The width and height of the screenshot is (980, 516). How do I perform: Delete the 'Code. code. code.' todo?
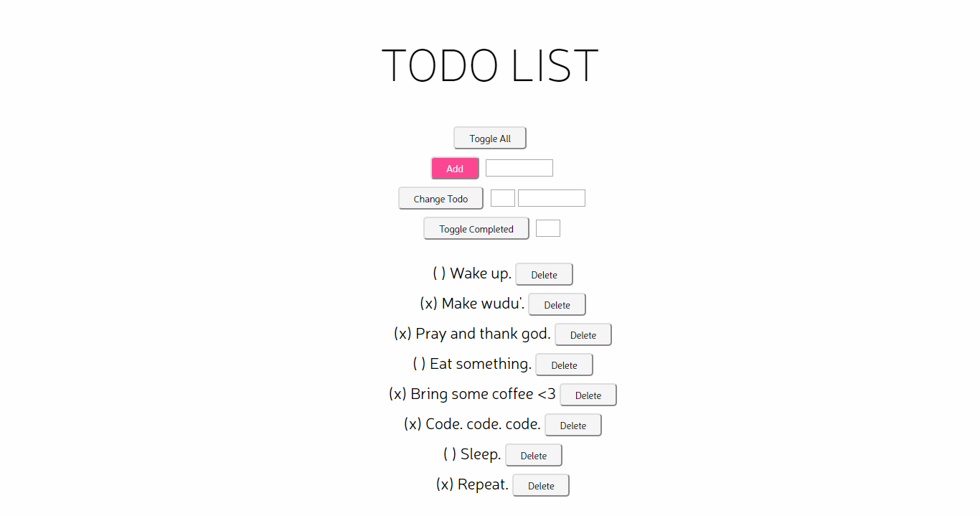tap(573, 425)
